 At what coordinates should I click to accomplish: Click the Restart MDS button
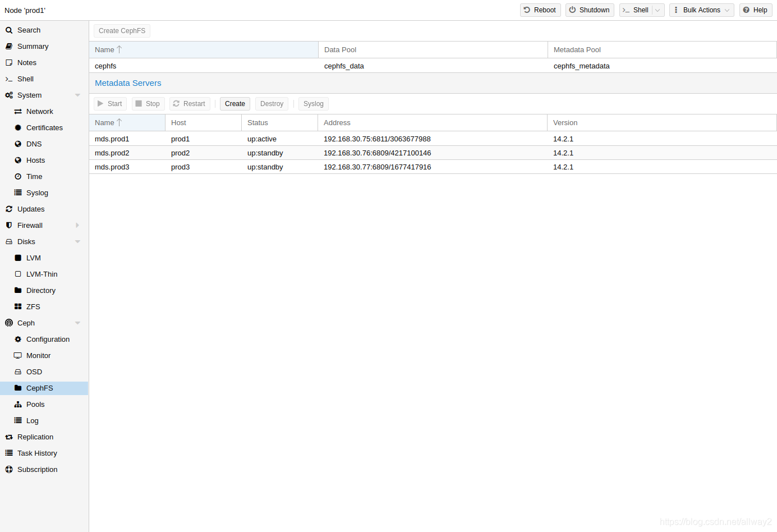click(190, 104)
